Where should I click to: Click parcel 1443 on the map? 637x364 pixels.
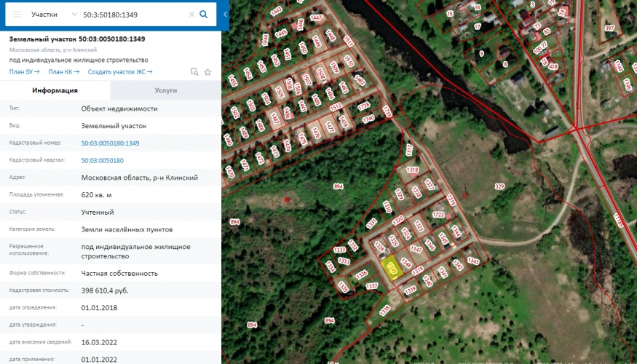point(276,11)
